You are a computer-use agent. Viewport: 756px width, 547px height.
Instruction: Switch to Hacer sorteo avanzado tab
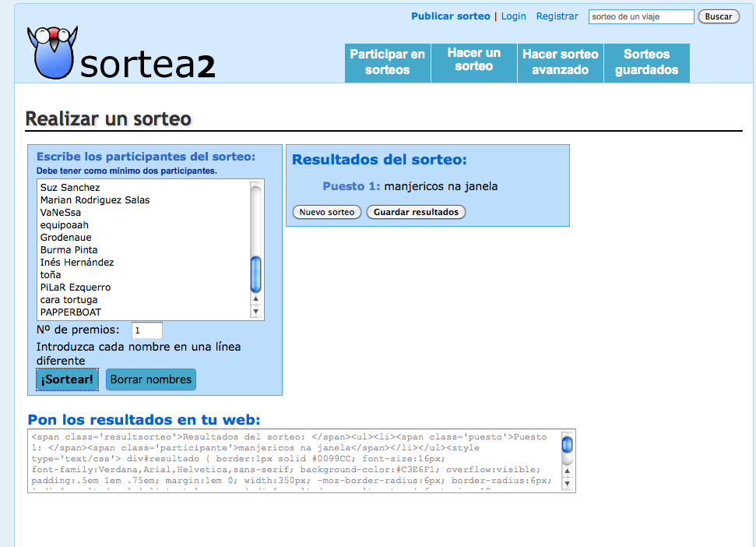pyautogui.click(x=561, y=62)
